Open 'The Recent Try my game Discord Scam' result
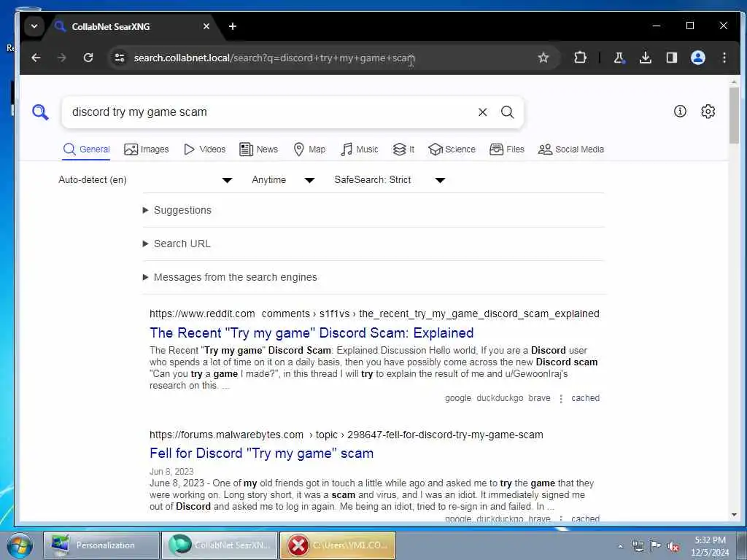This screenshot has width=747, height=560. coord(311,332)
